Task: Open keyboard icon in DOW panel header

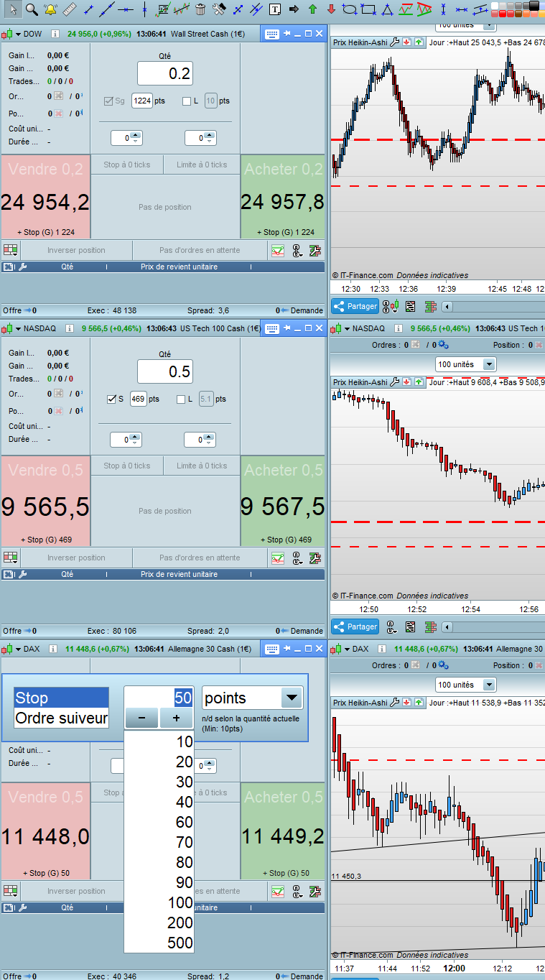Action: pyautogui.click(x=271, y=34)
